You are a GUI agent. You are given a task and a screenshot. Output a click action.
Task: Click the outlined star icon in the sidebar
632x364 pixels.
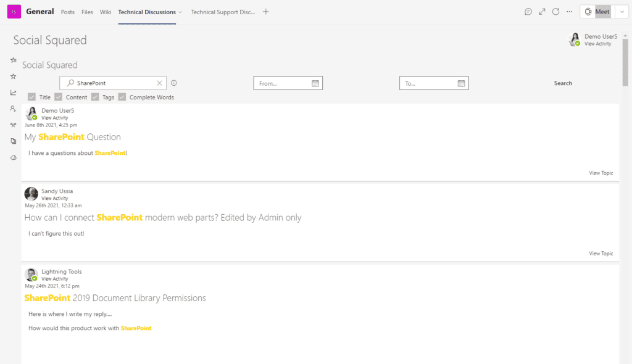(x=13, y=77)
